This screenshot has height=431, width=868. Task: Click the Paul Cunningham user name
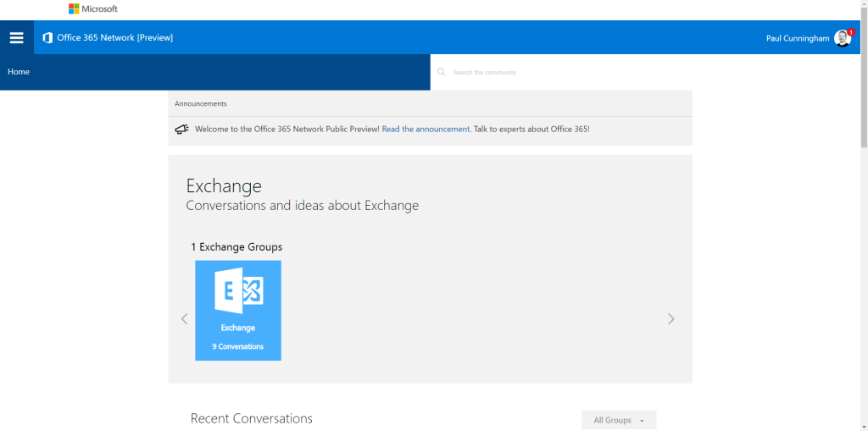point(798,38)
